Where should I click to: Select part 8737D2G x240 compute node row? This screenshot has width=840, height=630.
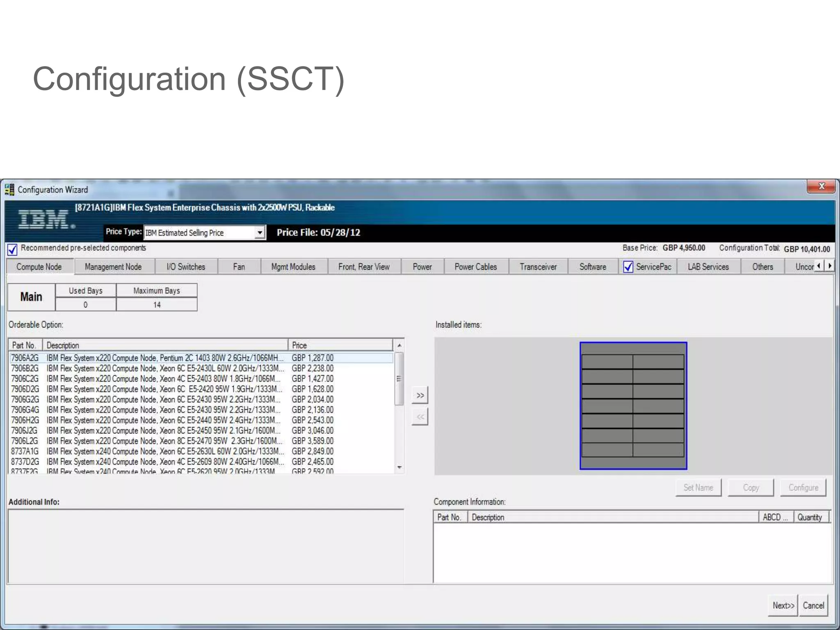coord(201,462)
